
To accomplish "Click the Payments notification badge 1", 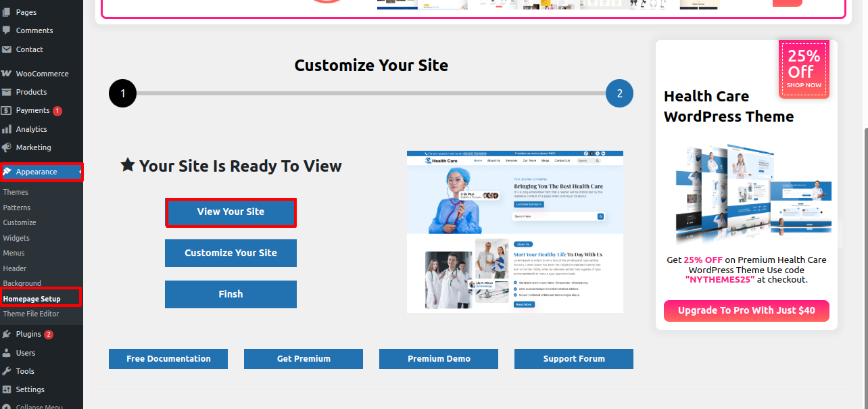I will [57, 111].
